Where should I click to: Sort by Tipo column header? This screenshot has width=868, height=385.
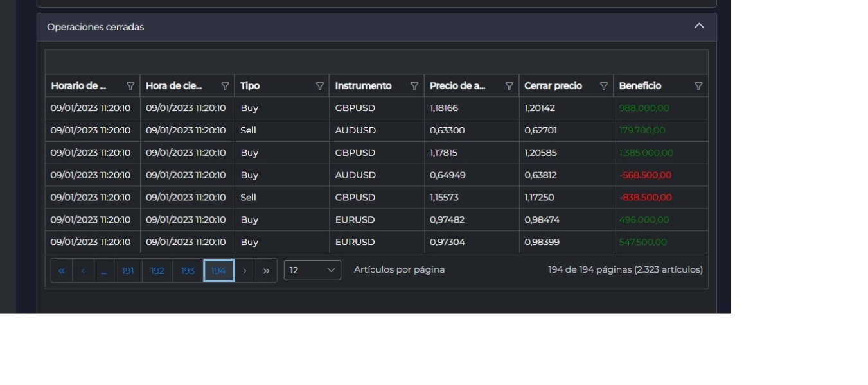click(250, 86)
